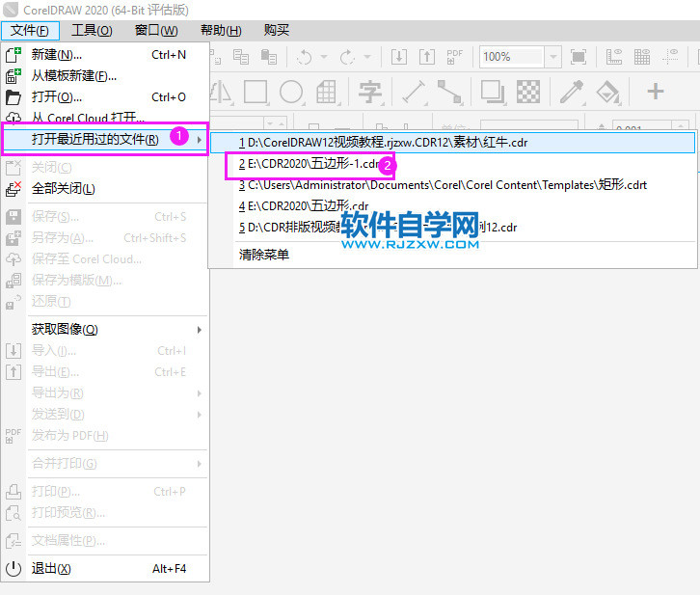
Task: Click the close-all icon beside 全部关闭
Action: (x=13, y=189)
